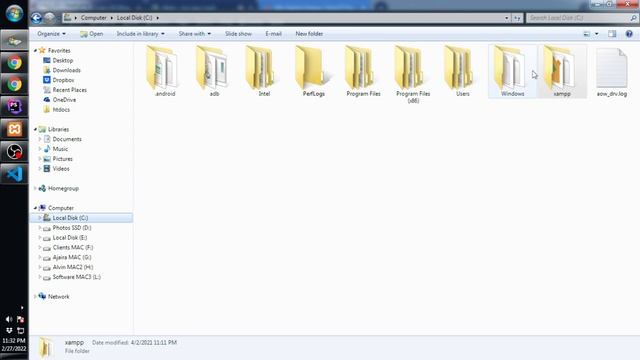The width and height of the screenshot is (640, 360).
Task: Open the Program Files folder
Action: click(x=363, y=72)
